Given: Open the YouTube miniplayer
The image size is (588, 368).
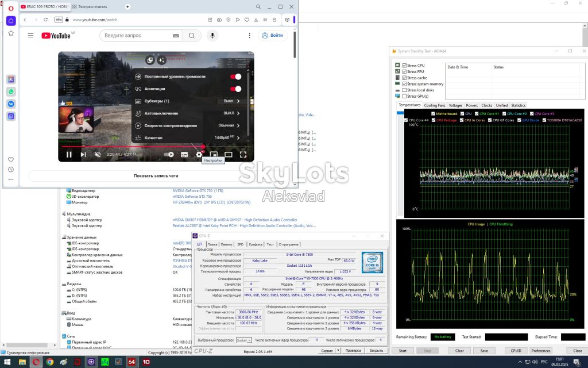Looking at the screenshot, I should pyautogui.click(x=214, y=154).
